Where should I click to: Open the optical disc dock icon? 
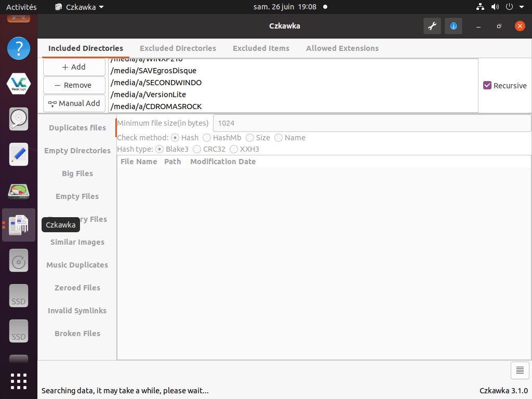pos(19,261)
